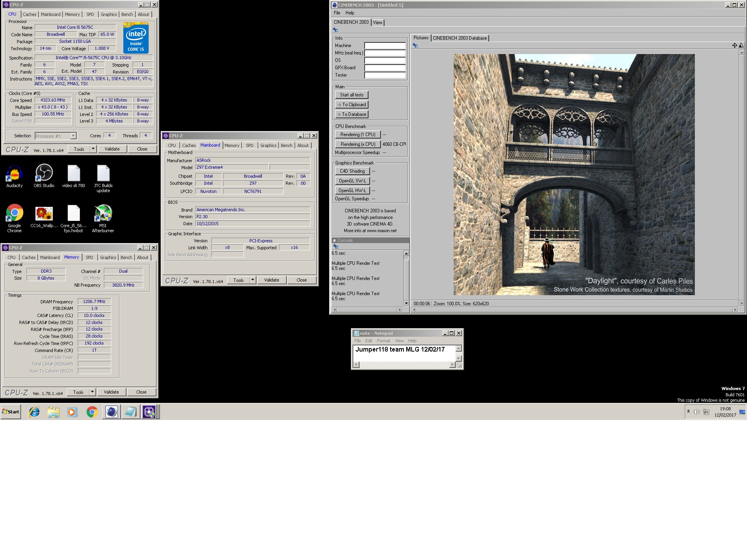Click the Daylight rendered picture
The height and width of the screenshot is (560, 747).
[x=574, y=175]
